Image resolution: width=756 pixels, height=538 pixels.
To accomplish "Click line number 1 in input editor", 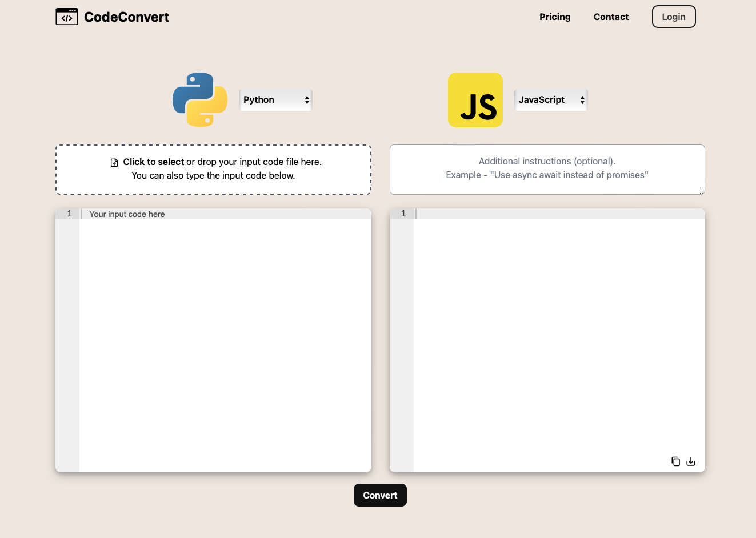I will click(x=70, y=214).
